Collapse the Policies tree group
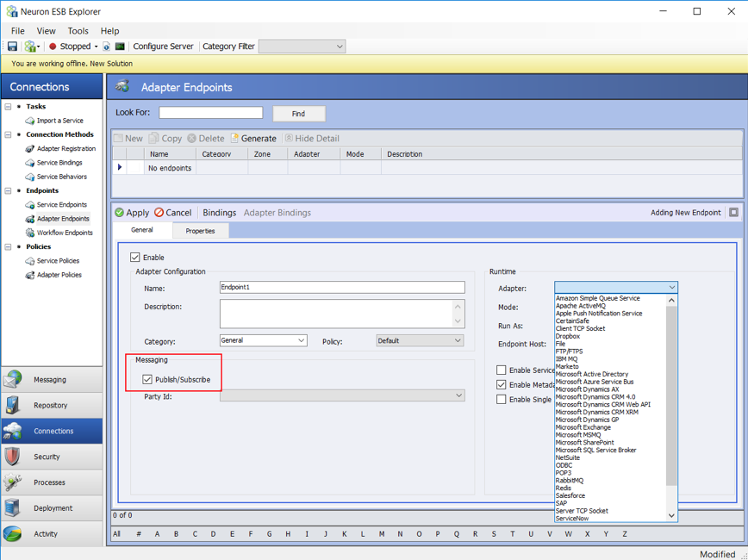748x560 pixels. (8, 246)
